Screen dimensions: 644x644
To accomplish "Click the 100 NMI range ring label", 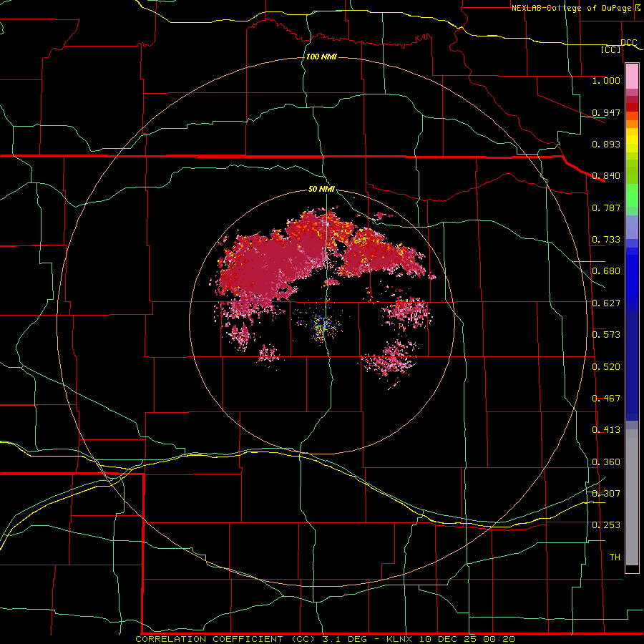I will (x=321, y=57).
